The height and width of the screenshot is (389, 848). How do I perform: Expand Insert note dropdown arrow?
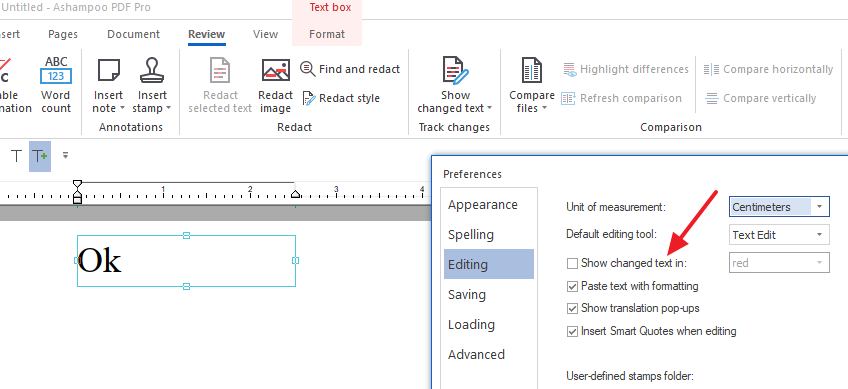(x=122, y=108)
